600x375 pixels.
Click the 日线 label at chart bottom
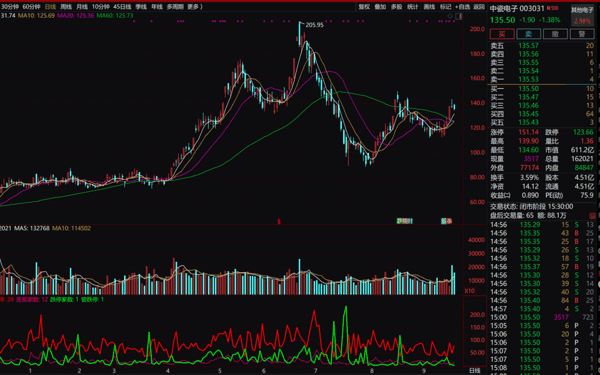pyautogui.click(x=474, y=370)
